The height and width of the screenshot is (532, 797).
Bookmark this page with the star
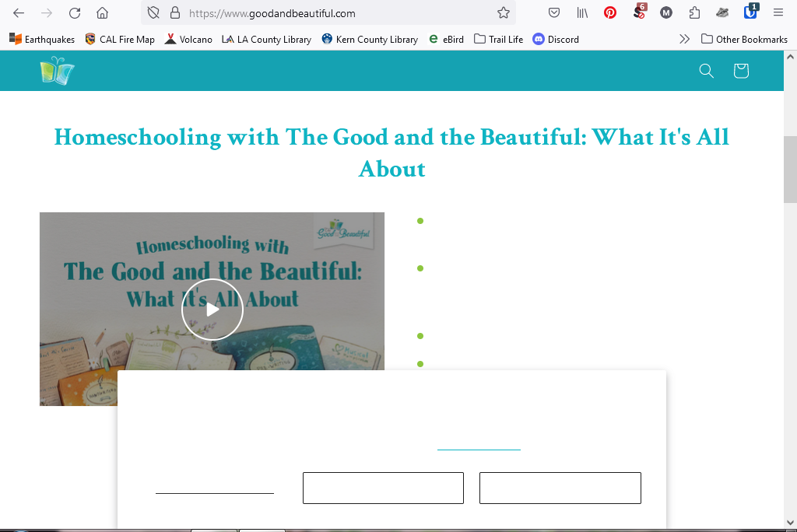tap(504, 13)
